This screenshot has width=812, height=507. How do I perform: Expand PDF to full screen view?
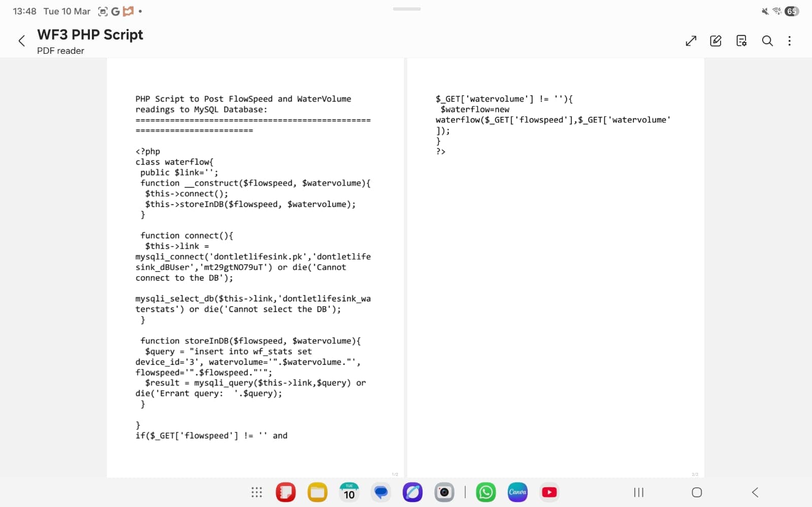click(x=691, y=41)
